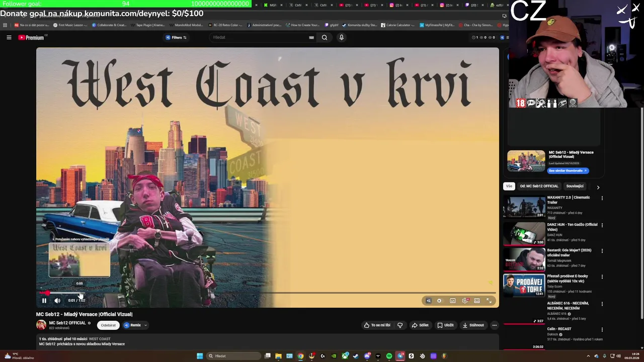The height and width of the screenshot is (362, 644).
Task: Click the IQ extension icon in player controls
Action: tap(429, 301)
